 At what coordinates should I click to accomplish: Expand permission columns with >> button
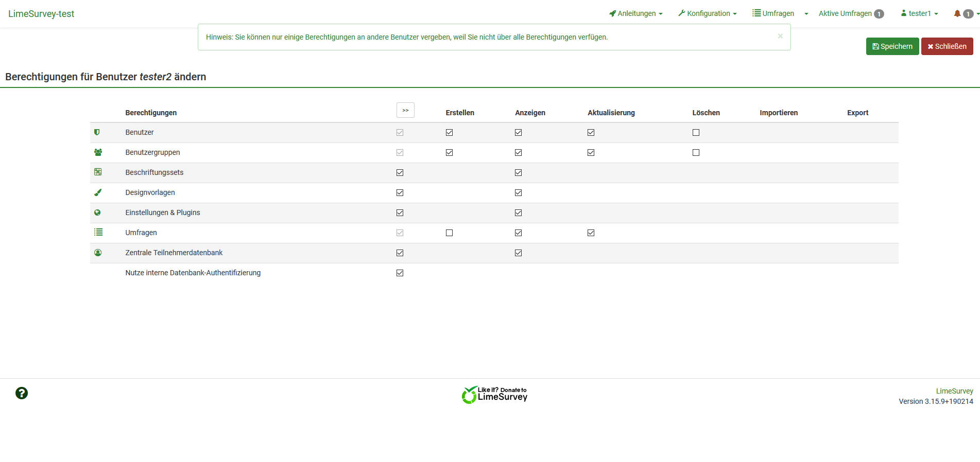[405, 110]
